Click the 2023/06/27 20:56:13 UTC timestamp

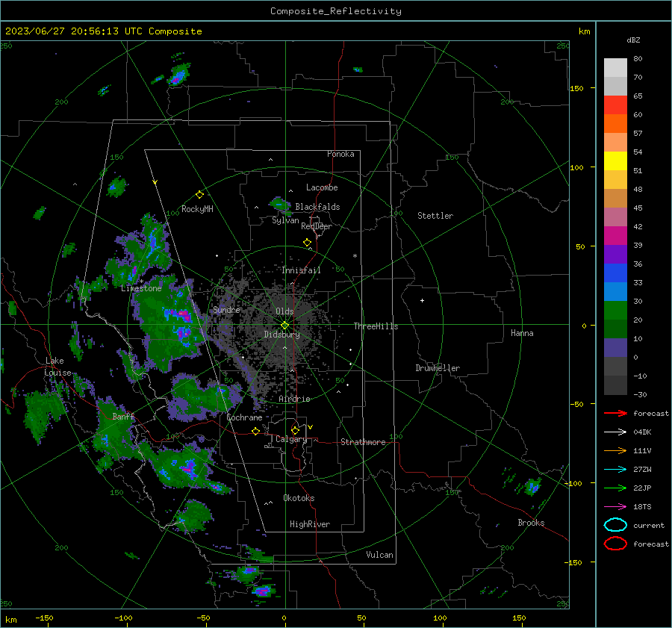tap(74, 31)
